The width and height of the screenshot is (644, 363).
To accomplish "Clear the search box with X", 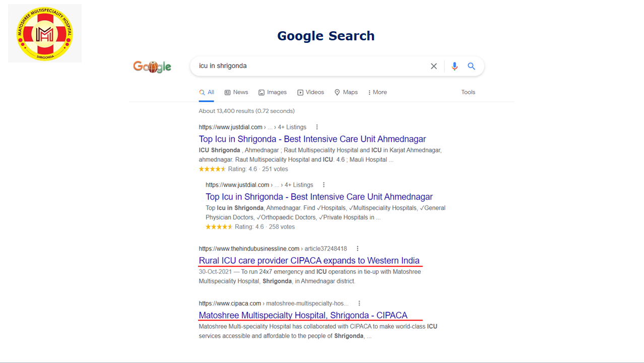I will 433,66.
